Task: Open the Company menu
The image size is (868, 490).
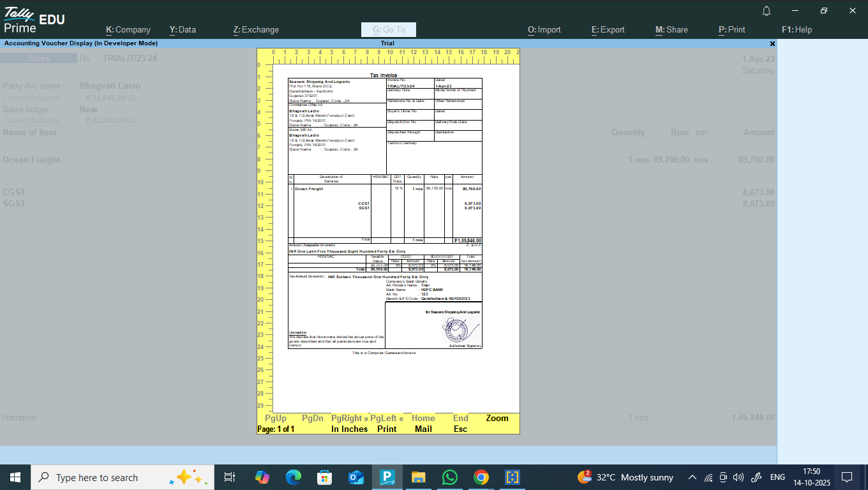Action: 128,29
